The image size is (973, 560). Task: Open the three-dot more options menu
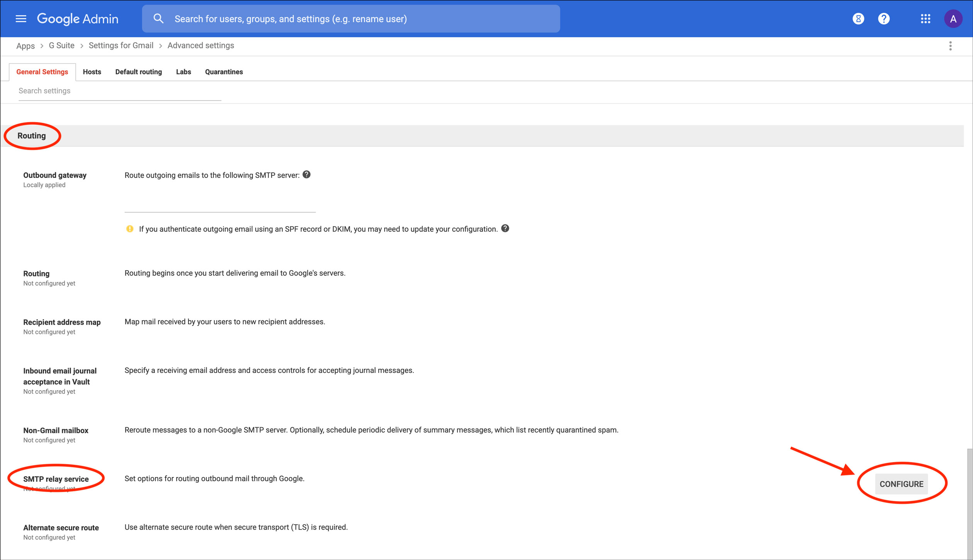coord(950,46)
